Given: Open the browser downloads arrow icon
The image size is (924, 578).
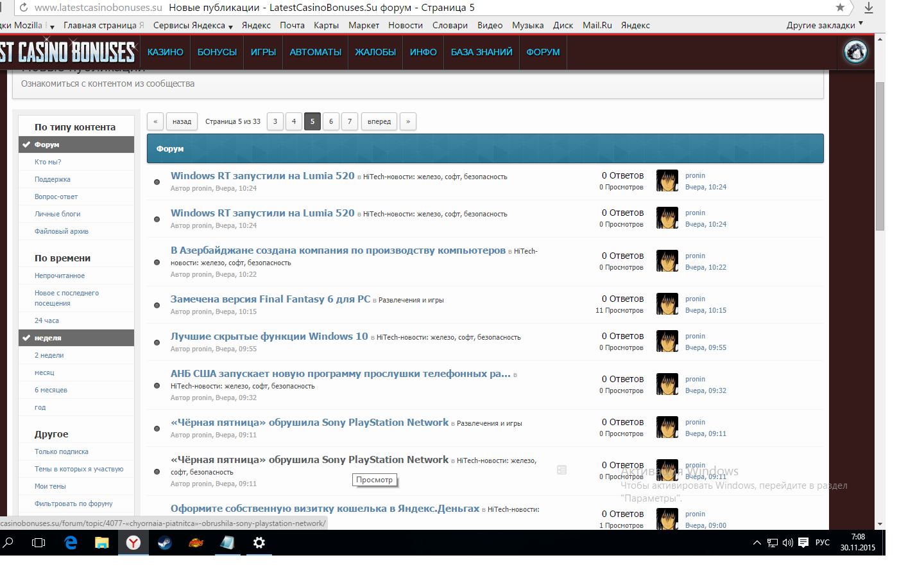Looking at the screenshot, I should (x=868, y=8).
